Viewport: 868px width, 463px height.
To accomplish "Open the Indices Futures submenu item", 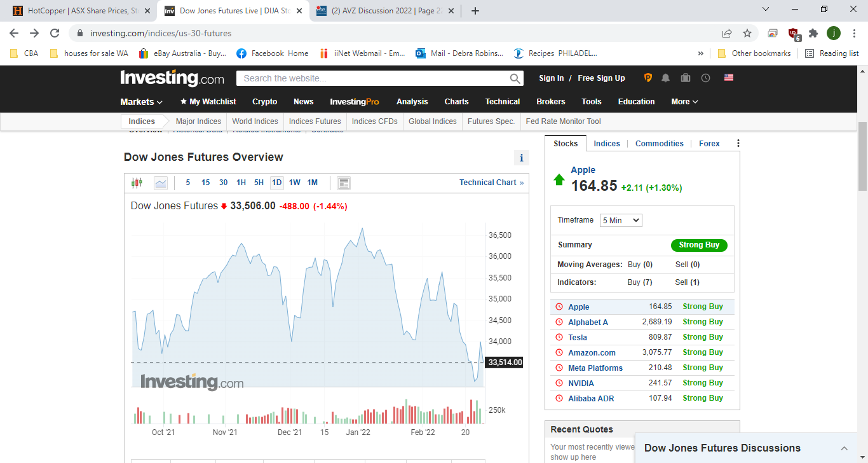I will (x=315, y=121).
